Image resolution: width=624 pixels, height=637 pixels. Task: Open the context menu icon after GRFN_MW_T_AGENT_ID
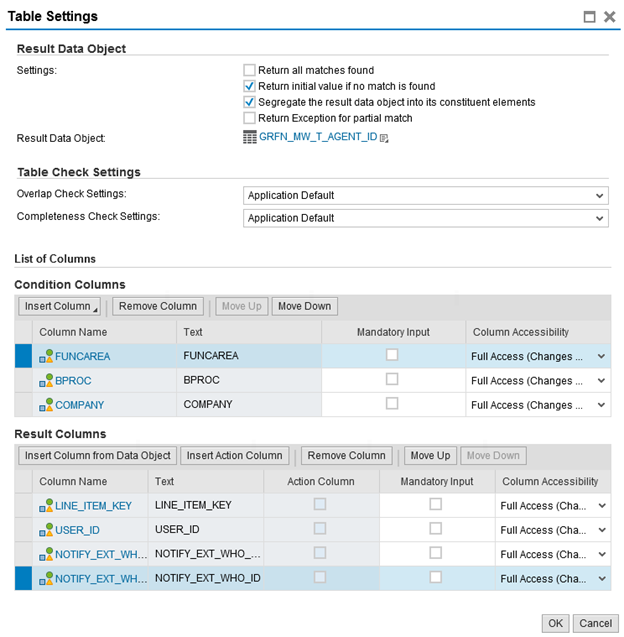(384, 138)
